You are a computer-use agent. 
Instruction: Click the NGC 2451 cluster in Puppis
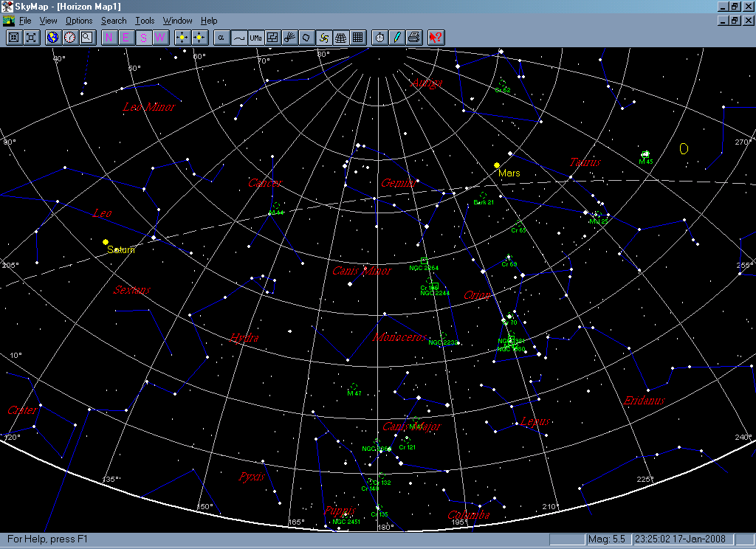pos(346,515)
